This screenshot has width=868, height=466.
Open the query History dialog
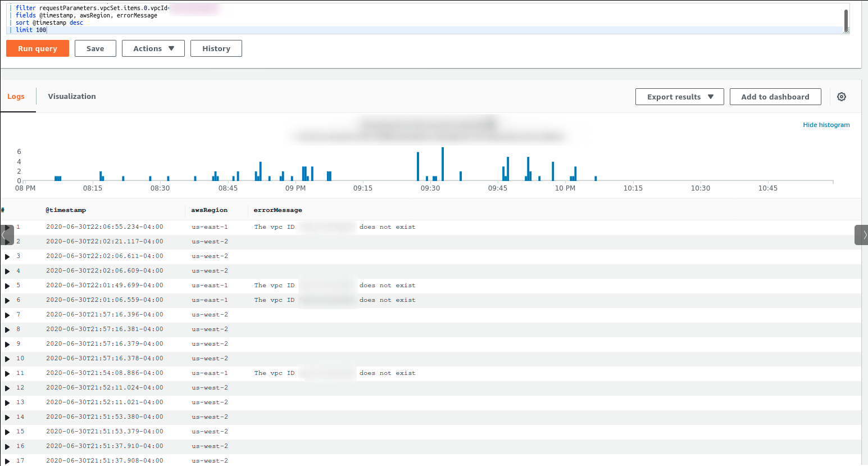point(216,48)
